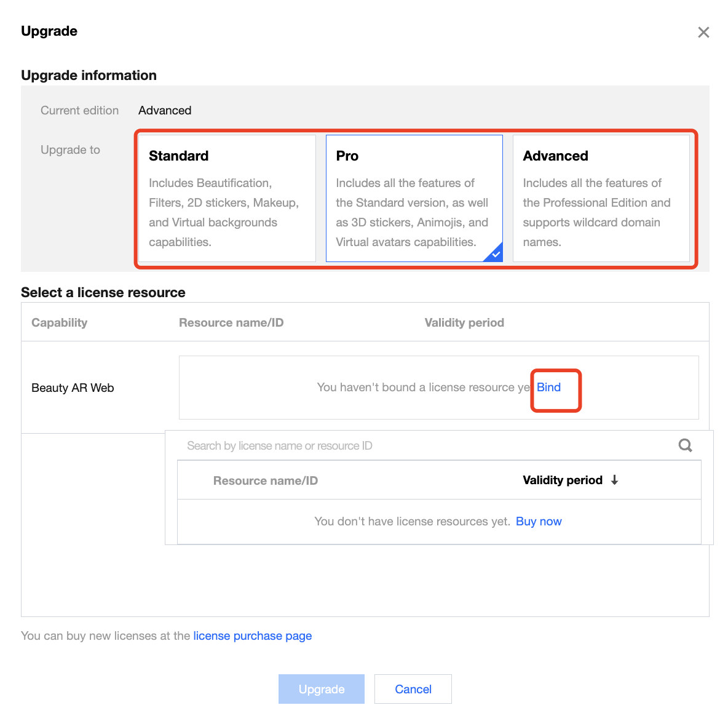Select the Pro edition card

point(413,198)
